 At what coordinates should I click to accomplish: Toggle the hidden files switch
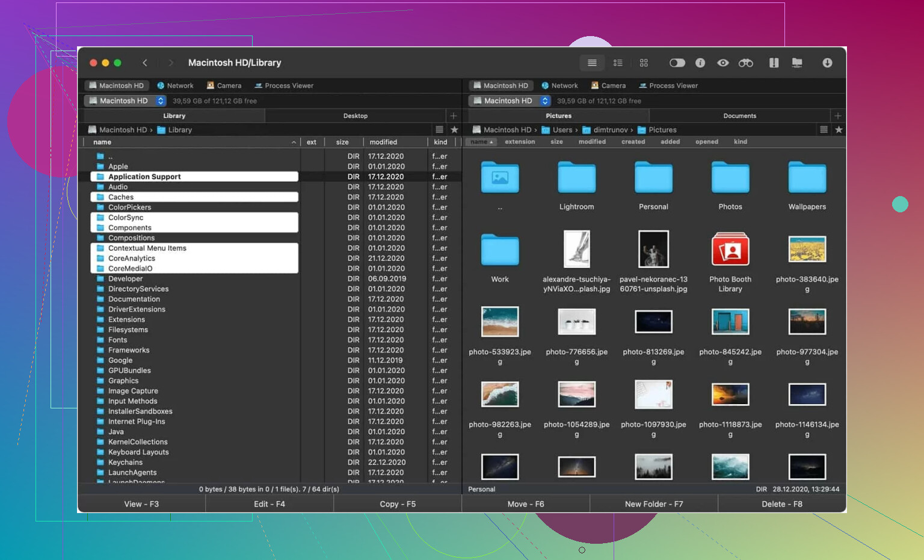(x=677, y=63)
